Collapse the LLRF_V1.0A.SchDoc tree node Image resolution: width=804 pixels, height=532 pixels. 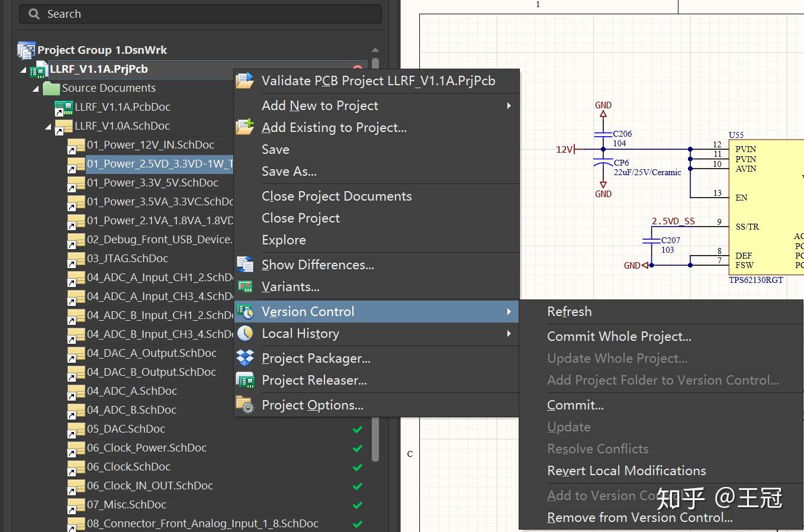(49, 127)
